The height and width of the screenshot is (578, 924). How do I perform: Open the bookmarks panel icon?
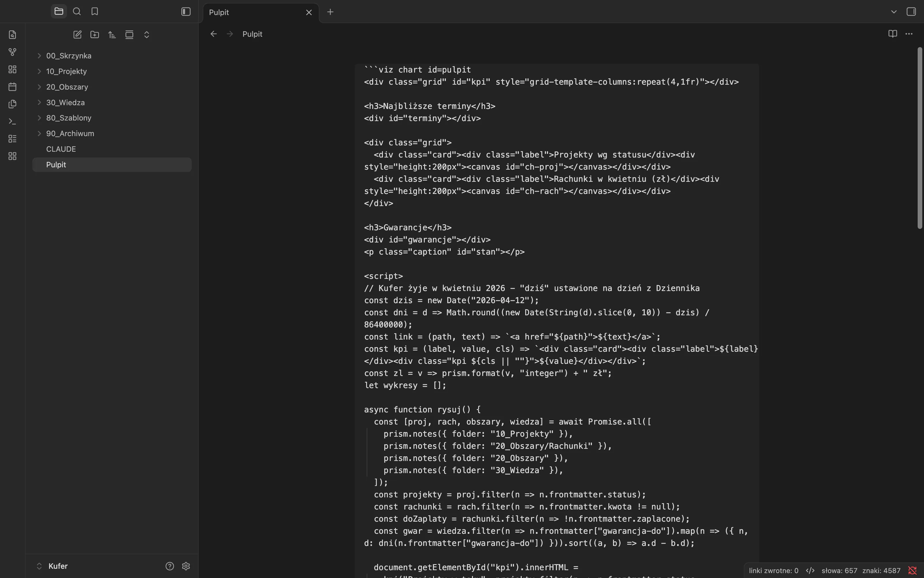95,12
